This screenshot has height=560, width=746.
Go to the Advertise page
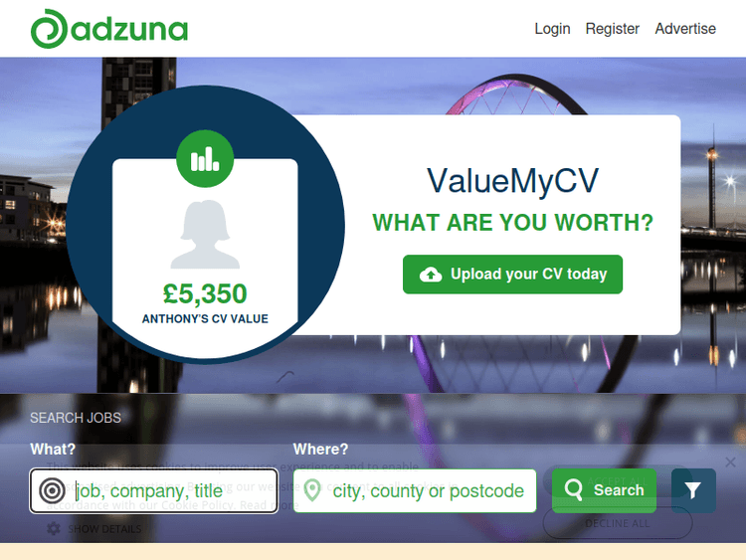point(685,29)
